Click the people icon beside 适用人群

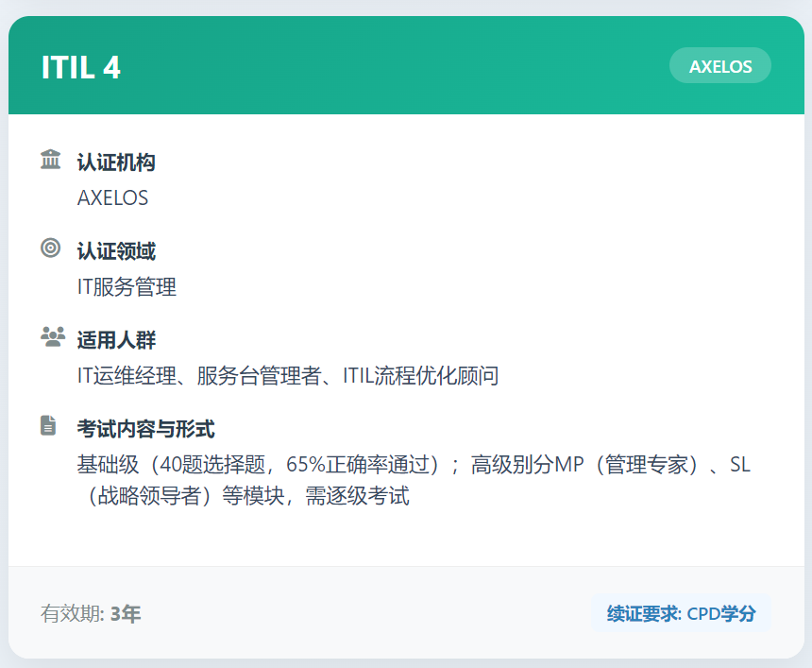52,339
